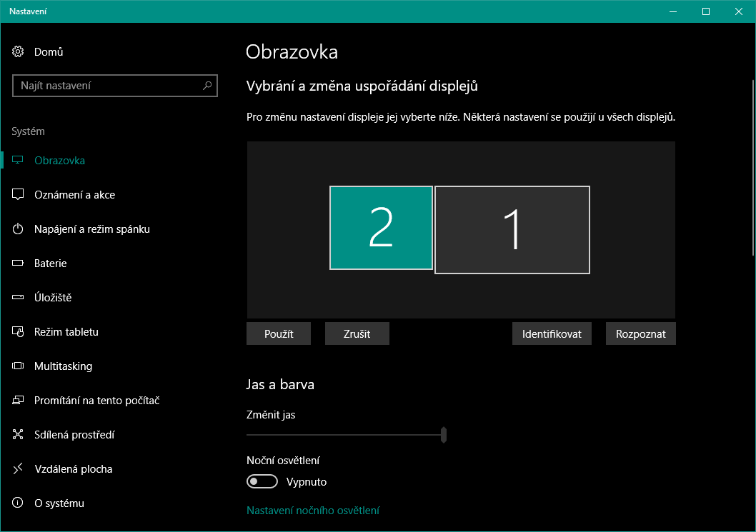Click the search magnifier icon

(x=207, y=86)
